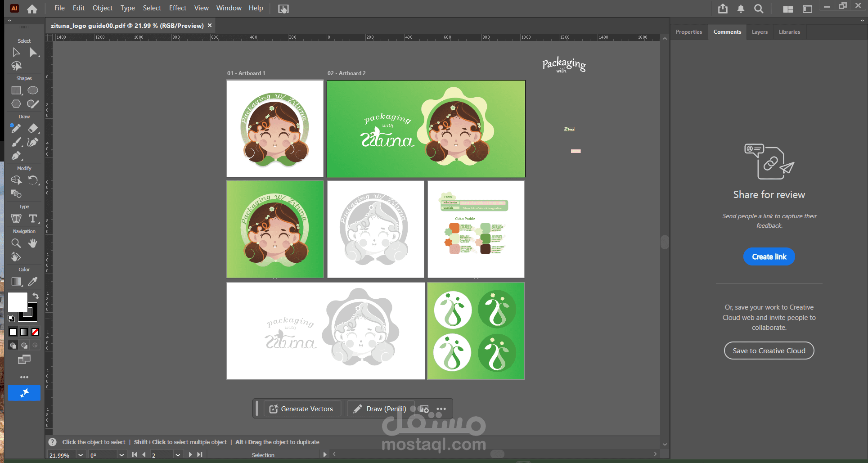This screenshot has height=463, width=868.
Task: Select the Direct Selection tool
Action: (33, 53)
